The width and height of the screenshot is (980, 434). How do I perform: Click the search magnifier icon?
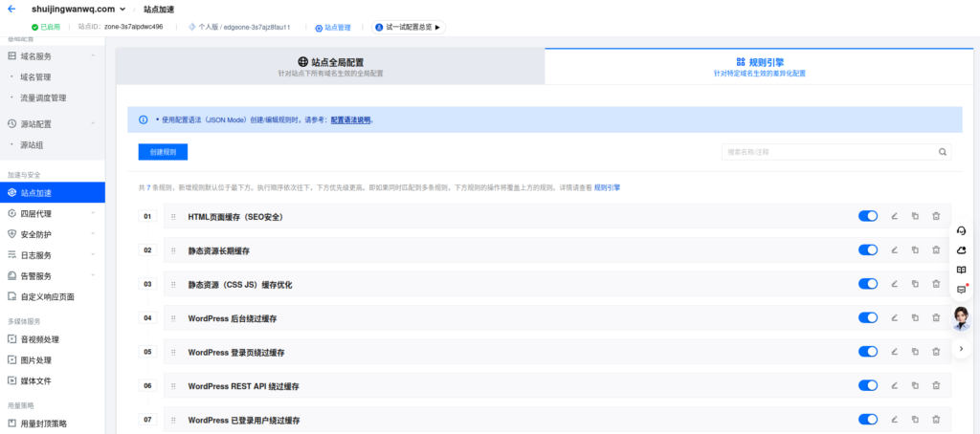(x=942, y=152)
